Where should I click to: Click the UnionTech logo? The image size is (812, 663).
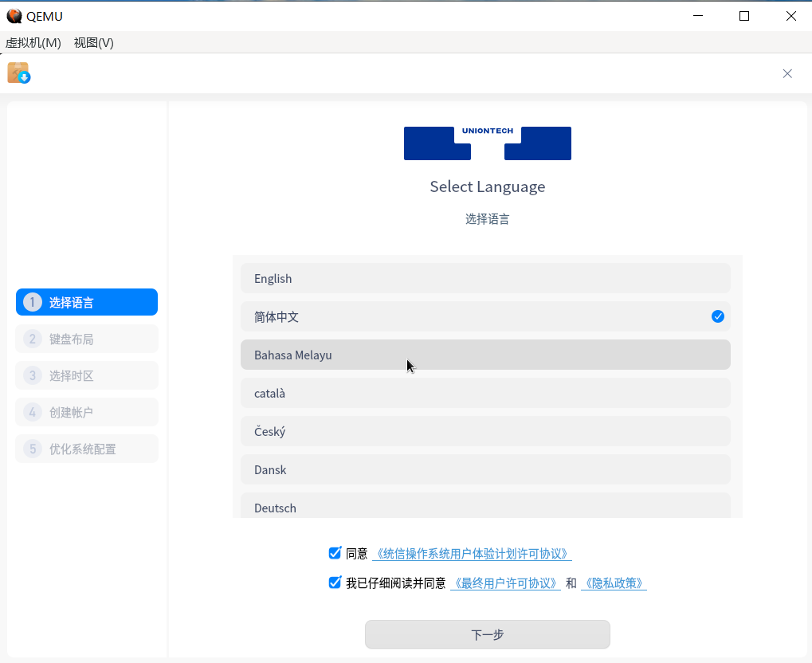(x=488, y=143)
